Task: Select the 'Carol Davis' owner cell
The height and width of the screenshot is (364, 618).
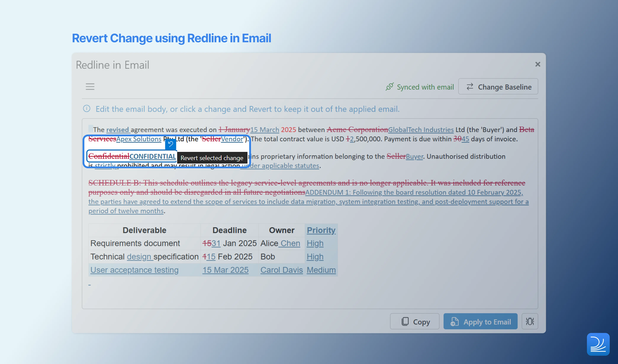Action: [281, 270]
